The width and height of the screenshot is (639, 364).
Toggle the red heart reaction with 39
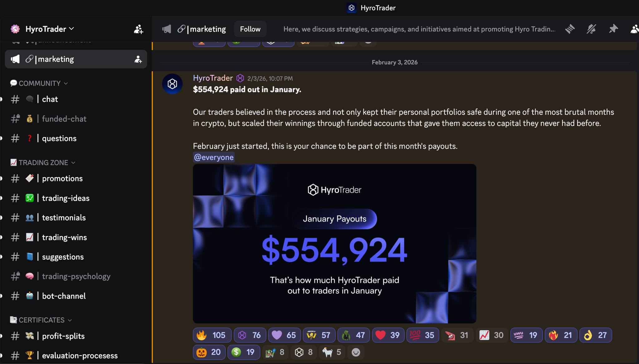(388, 335)
